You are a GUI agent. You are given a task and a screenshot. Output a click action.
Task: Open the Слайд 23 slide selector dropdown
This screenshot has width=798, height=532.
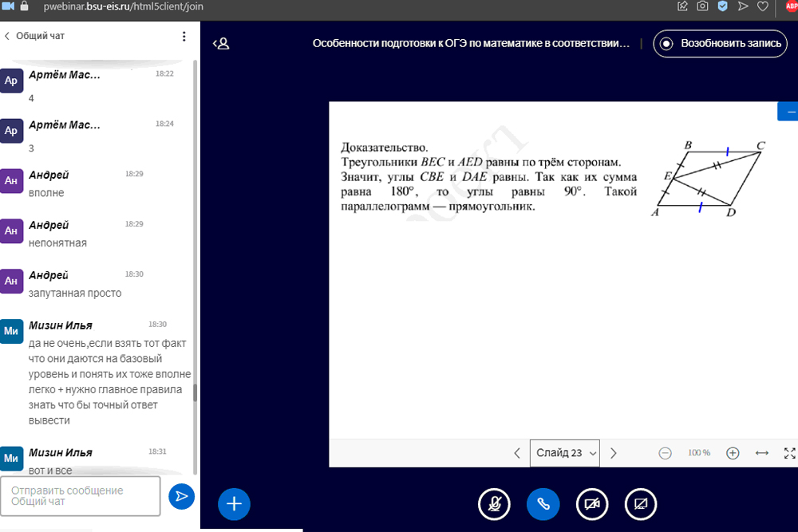567,453
